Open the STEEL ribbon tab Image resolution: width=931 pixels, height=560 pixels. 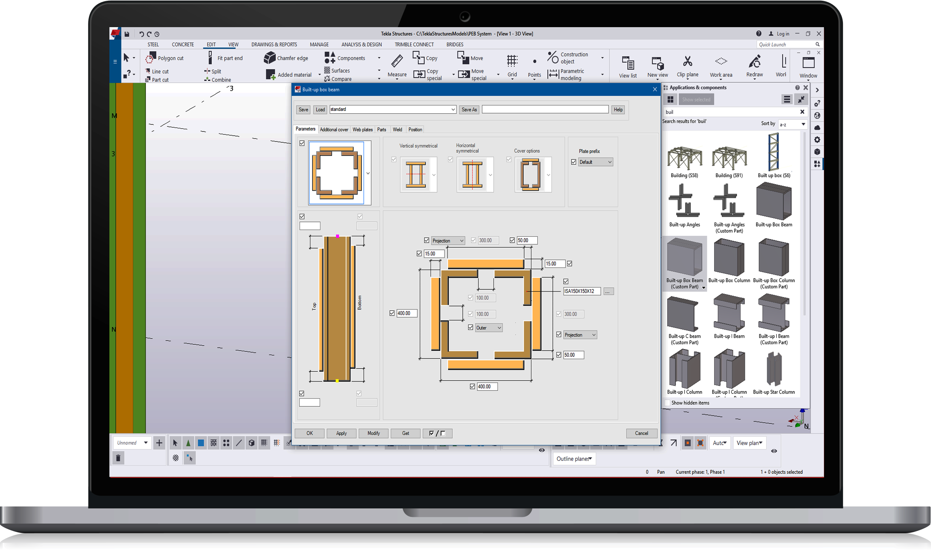click(x=153, y=45)
